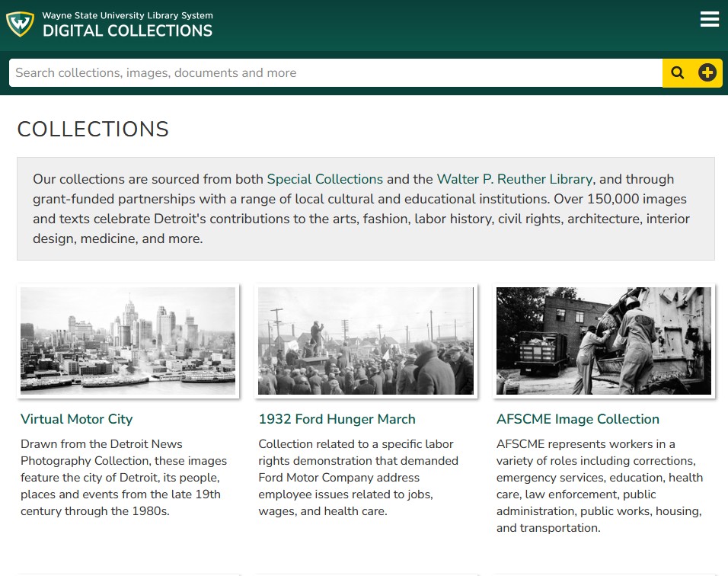Open AFSCME Image Collection title

pyautogui.click(x=577, y=419)
